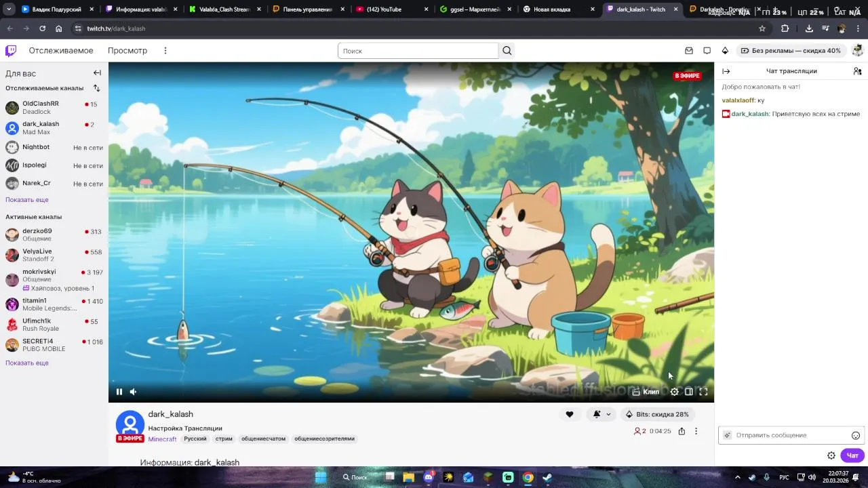Click the Поиск search field
868x488 pixels.
[418, 51]
